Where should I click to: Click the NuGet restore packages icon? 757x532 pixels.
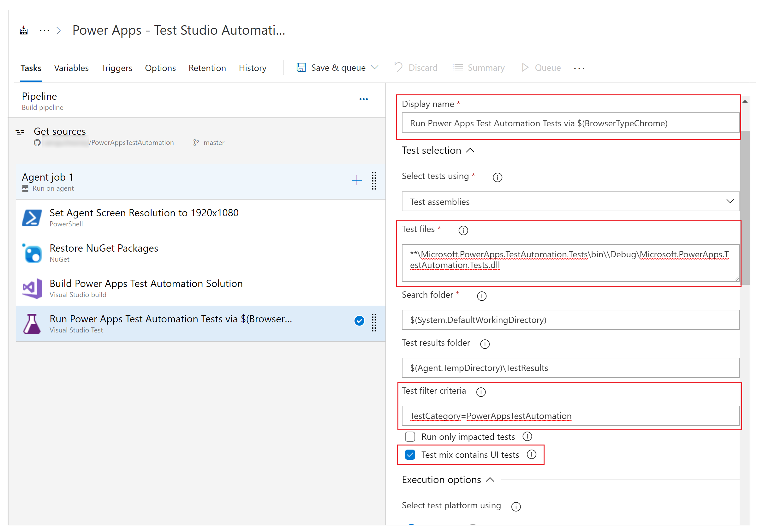[x=33, y=253]
